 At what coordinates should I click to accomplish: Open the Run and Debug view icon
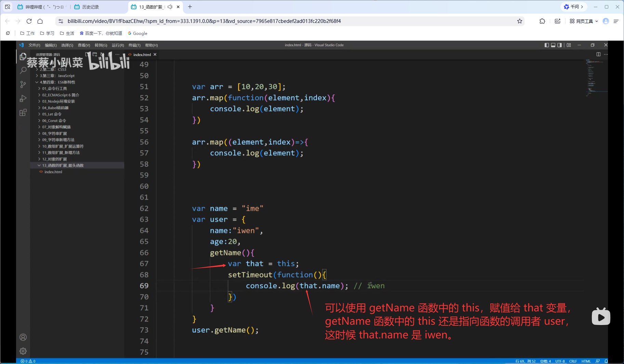(23, 98)
